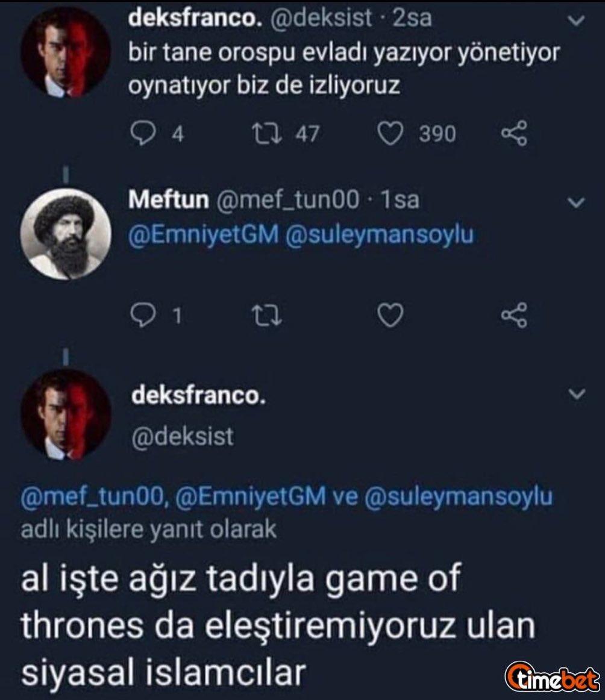605x700 pixels.
Task: Open chevron menu on bottom deksfranco tweet
Action: (577, 395)
